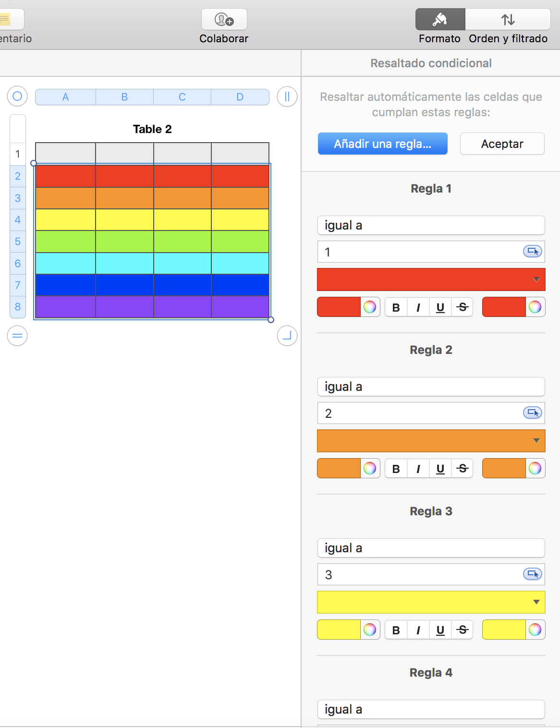
Task: Open text color wheel in Regla 1
Action: point(370,307)
